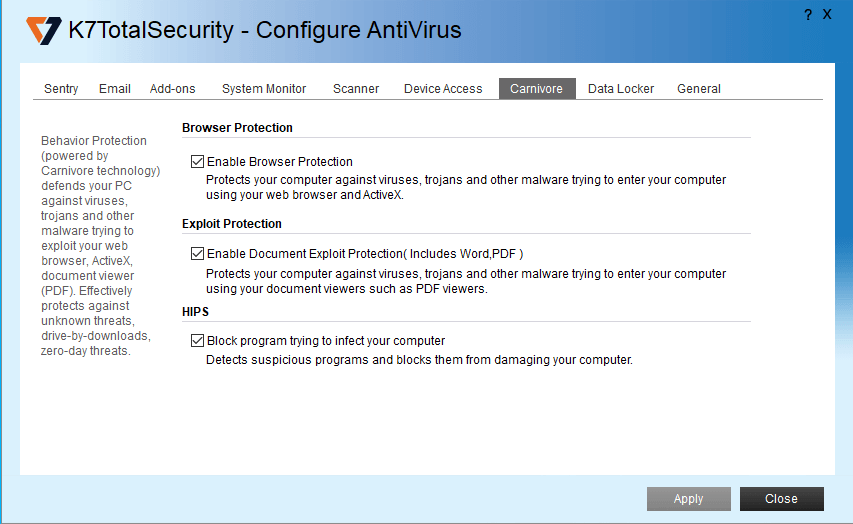This screenshot has width=853, height=524.
Task: Switch to the General tab
Action: click(x=699, y=89)
